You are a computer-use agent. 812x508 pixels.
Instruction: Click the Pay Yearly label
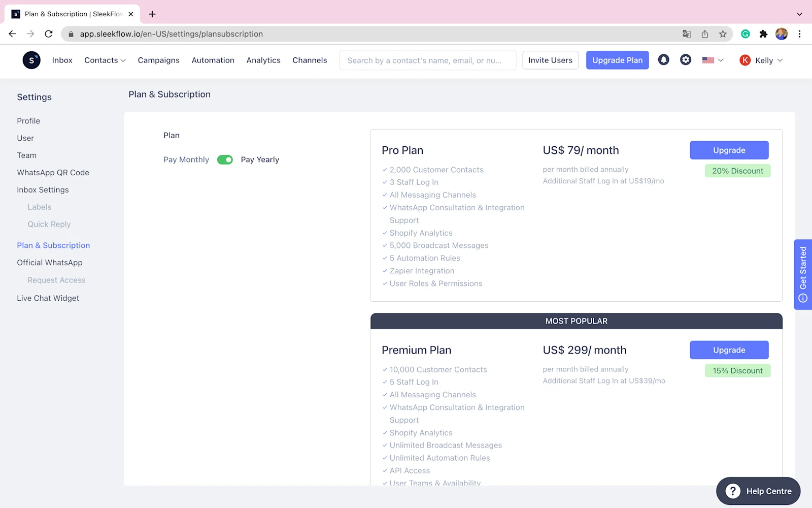click(260, 160)
